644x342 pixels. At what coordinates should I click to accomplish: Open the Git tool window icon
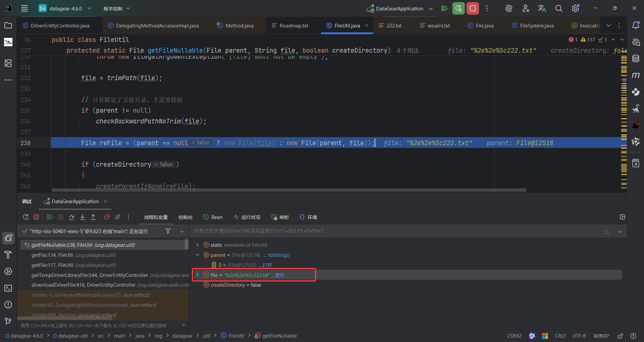click(x=8, y=321)
